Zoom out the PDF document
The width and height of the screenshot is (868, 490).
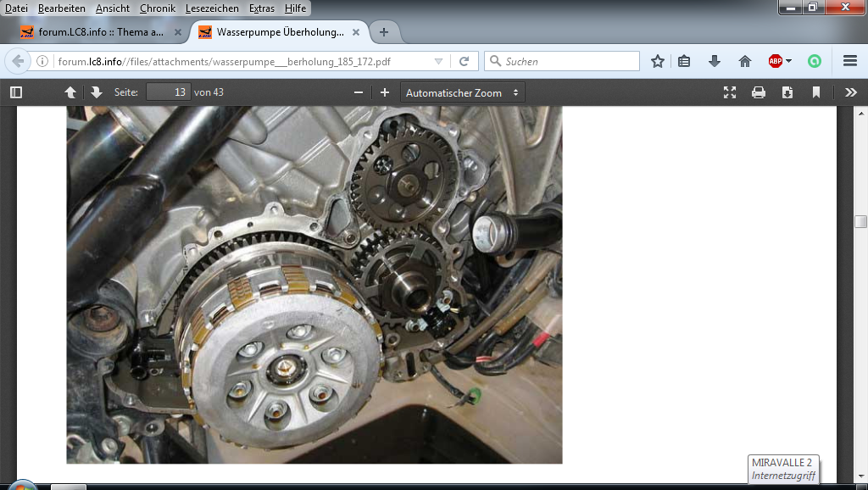pos(359,92)
